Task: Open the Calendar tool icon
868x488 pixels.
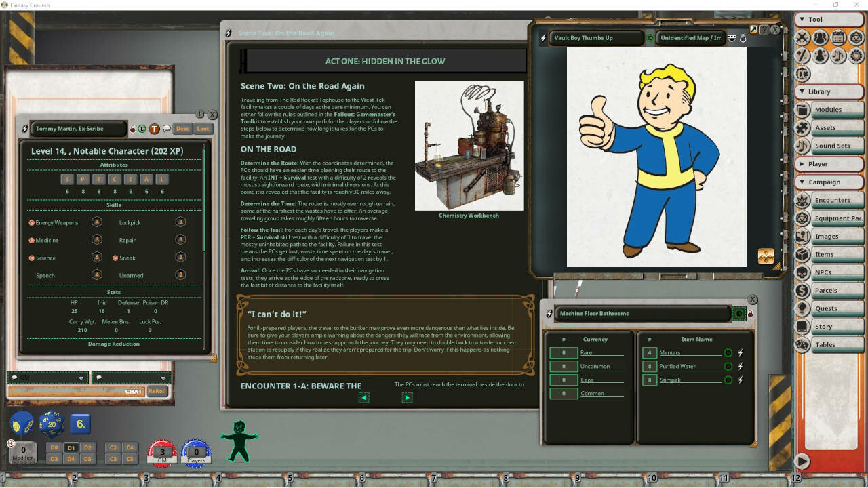Action: [838, 38]
